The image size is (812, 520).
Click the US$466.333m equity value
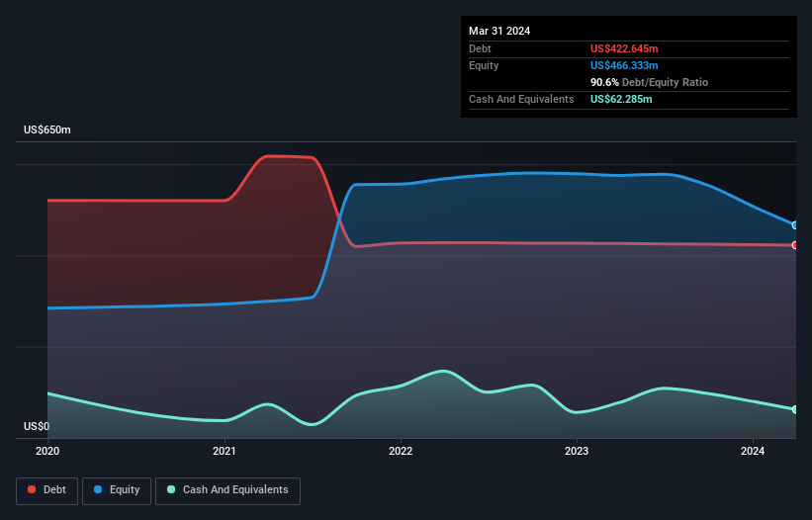point(624,65)
